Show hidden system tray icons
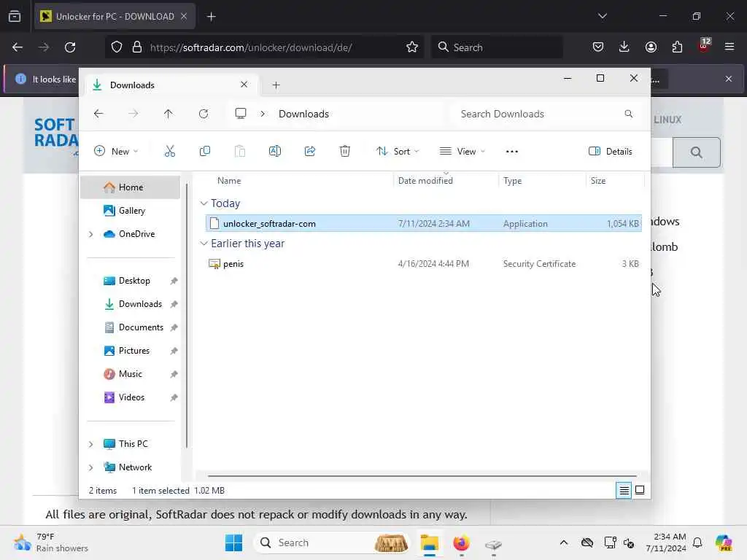Viewport: 747px width, 560px height. (x=564, y=542)
